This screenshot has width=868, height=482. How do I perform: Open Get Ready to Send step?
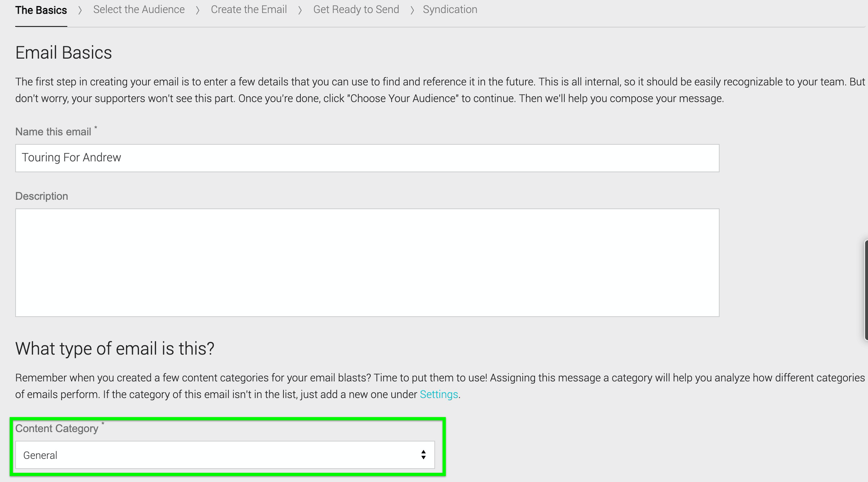coord(356,9)
